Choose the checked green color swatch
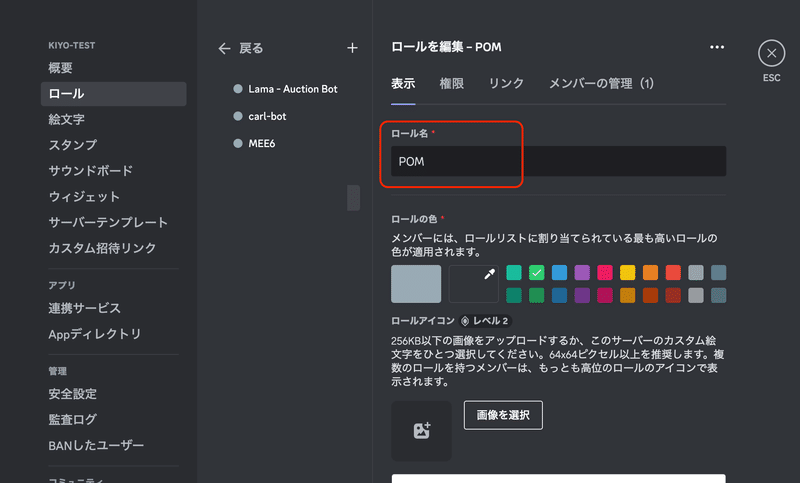The image size is (800, 483). coord(537,272)
